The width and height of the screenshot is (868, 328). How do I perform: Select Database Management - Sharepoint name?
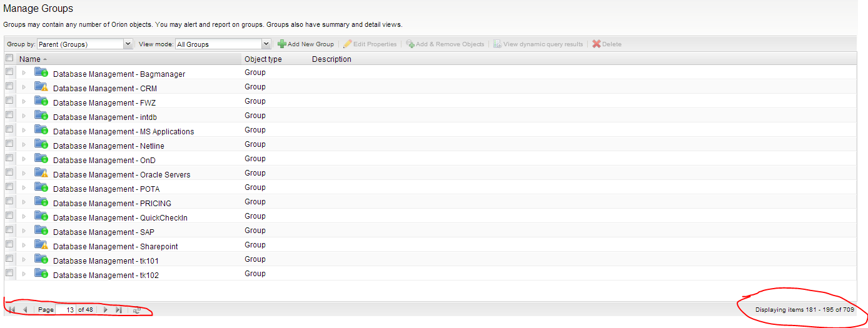[116, 247]
